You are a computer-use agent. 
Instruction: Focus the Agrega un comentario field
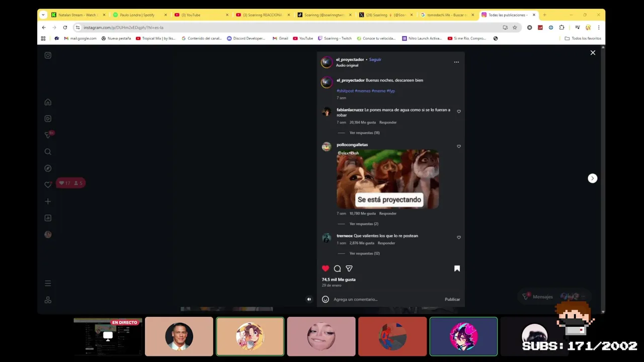386,299
